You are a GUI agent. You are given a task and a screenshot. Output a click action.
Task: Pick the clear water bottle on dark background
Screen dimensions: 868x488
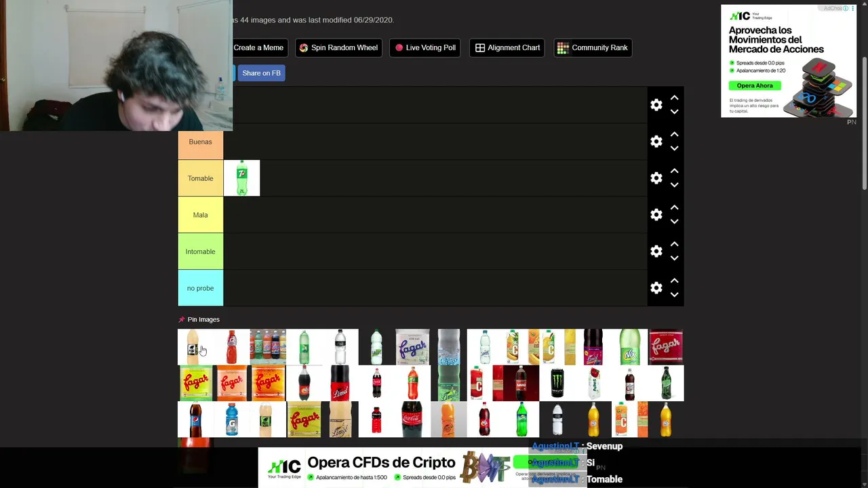[x=557, y=420]
